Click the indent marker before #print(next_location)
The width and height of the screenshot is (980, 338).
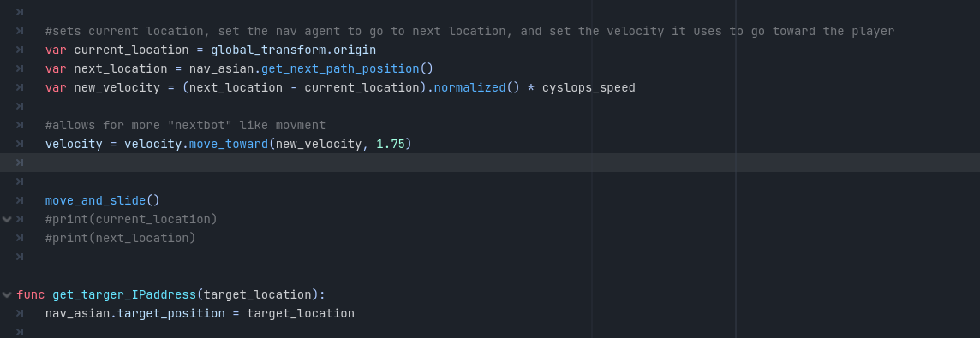click(20, 238)
